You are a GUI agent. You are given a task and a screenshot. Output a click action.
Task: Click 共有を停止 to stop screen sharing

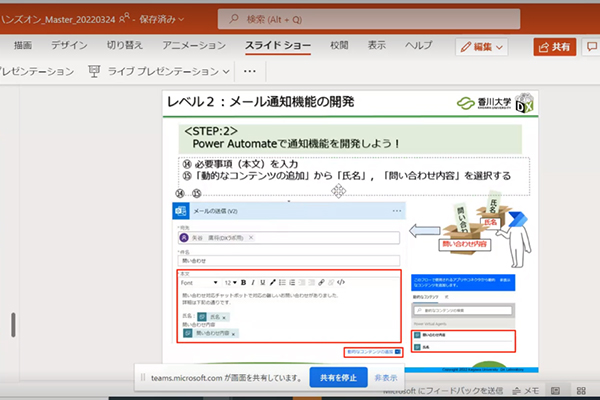pos(338,378)
